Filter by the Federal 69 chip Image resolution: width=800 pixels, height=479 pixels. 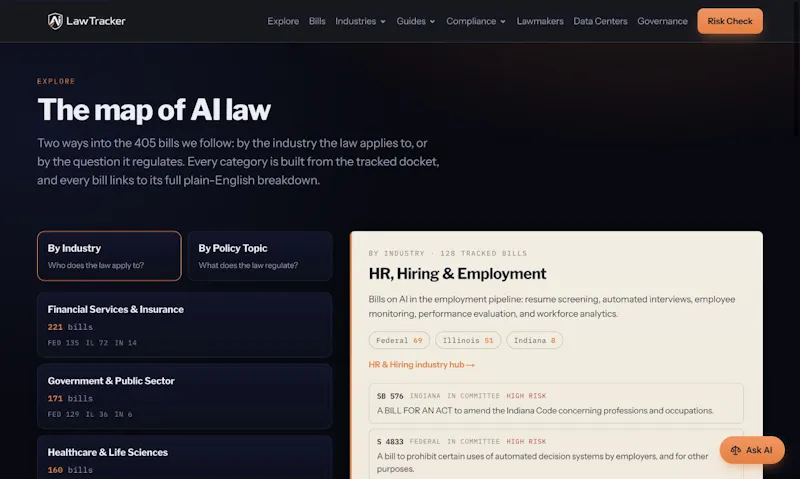[399, 340]
